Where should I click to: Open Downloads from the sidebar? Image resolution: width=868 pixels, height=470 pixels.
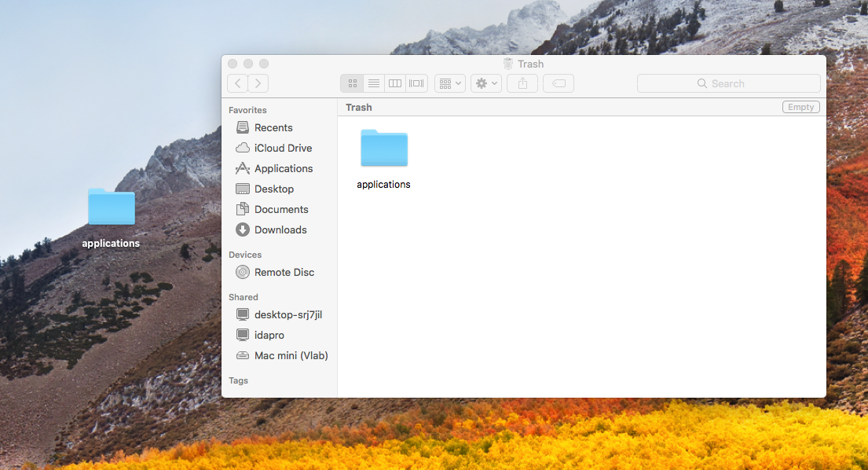[x=280, y=229]
